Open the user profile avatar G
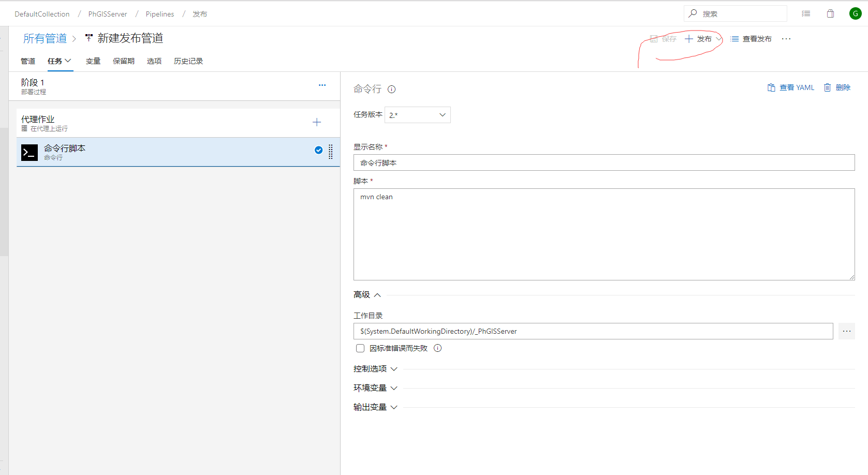 [x=855, y=13]
